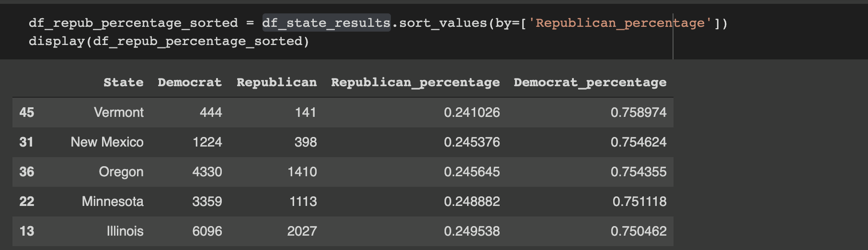
Task: Click sort_values method in code
Action: coord(443,23)
